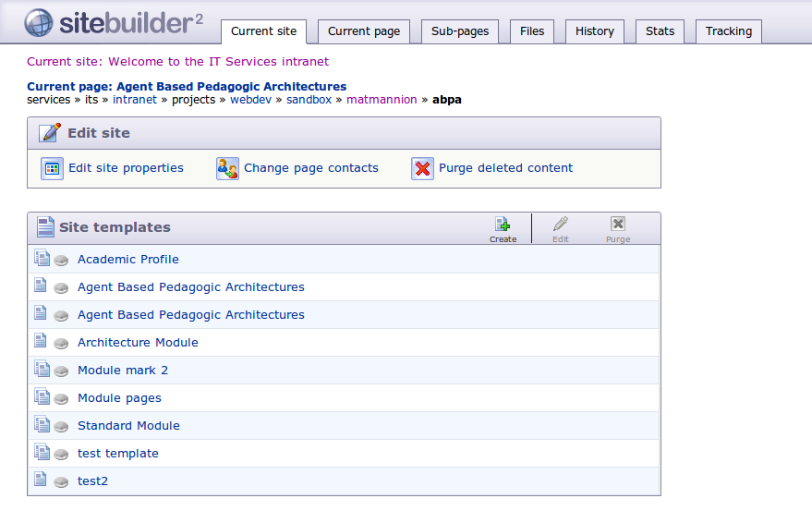Screen dimensions: 812x511
Task: Open the Architecture Module template
Action: [138, 343]
